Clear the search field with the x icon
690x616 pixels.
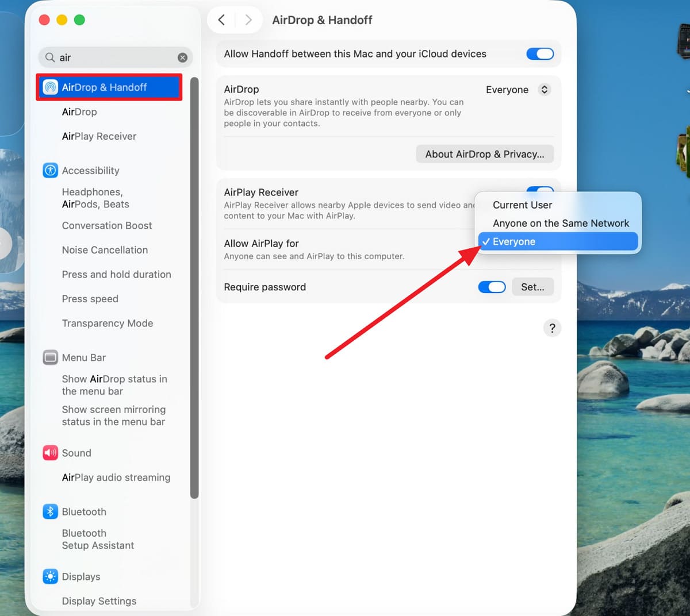pyautogui.click(x=182, y=57)
